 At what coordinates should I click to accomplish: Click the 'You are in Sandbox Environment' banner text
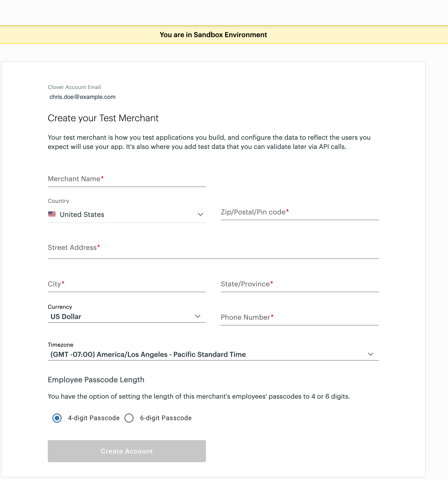click(x=213, y=35)
